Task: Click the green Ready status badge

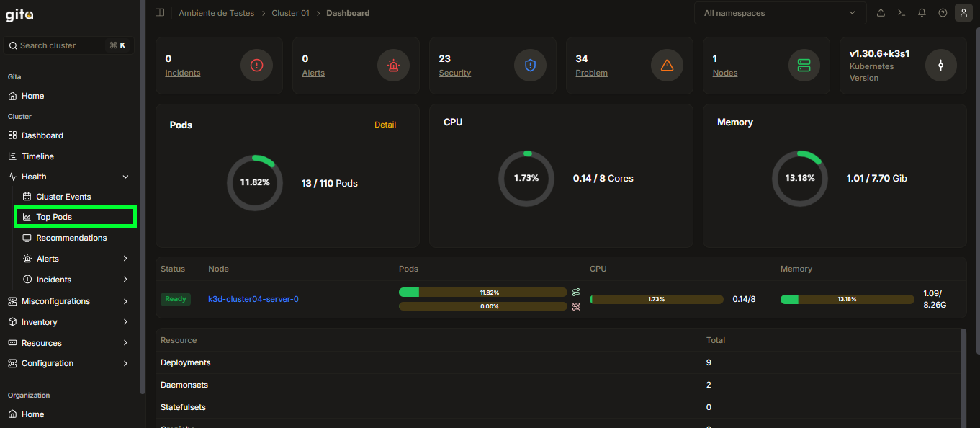Action: point(176,299)
